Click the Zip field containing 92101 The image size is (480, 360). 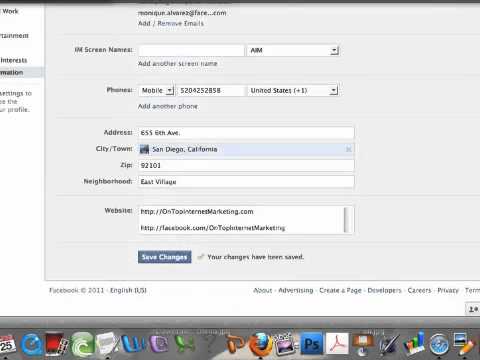click(x=246, y=165)
